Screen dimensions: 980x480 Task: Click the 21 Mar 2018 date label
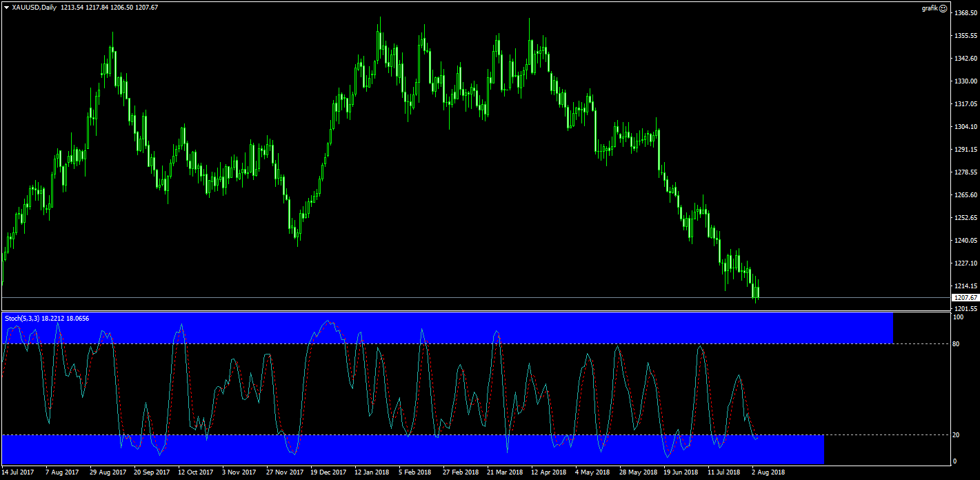[x=505, y=472]
